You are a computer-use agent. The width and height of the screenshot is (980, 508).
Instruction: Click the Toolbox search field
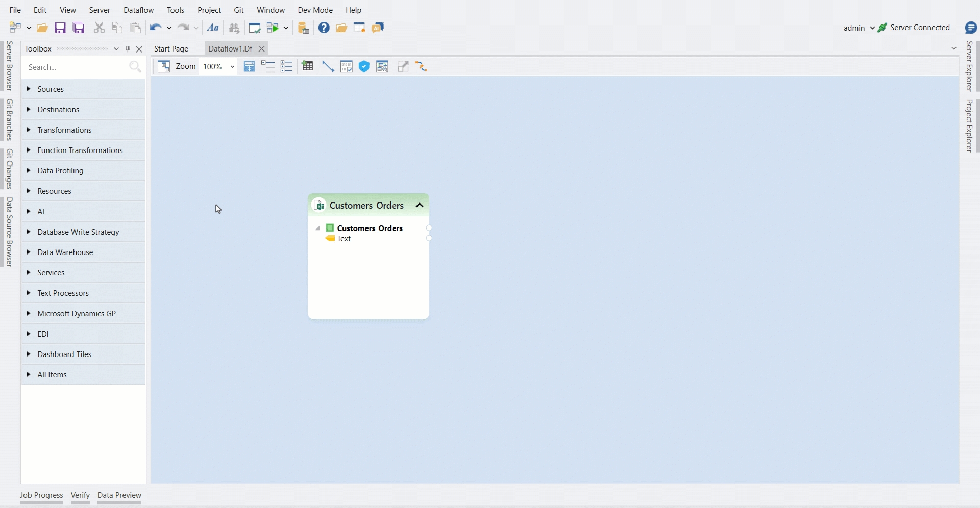(77, 67)
